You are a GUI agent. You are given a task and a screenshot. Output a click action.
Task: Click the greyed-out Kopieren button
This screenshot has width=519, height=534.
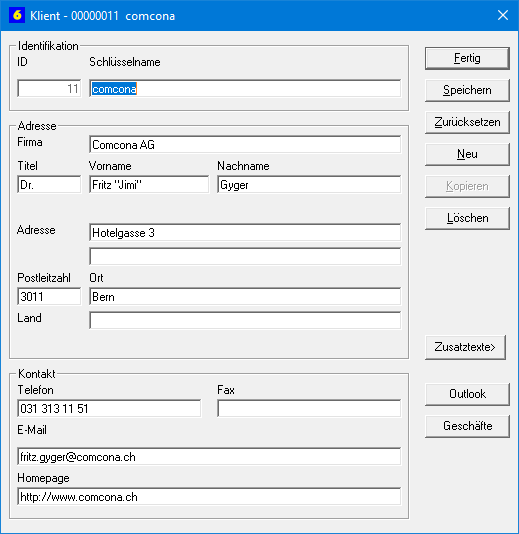[467, 186]
